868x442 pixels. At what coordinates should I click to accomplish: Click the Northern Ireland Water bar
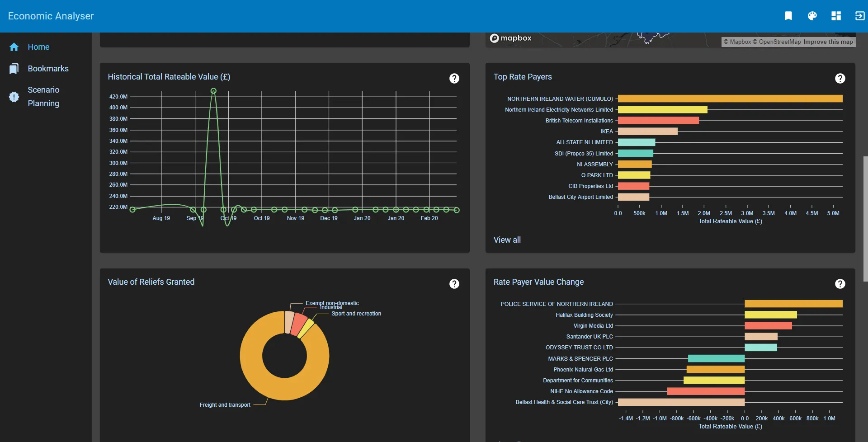[x=730, y=99]
